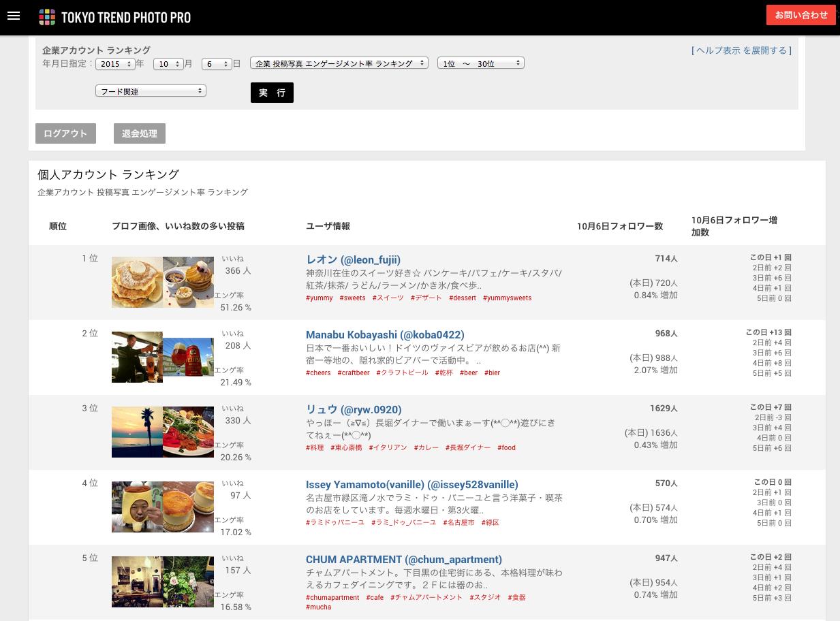Click the お問い合わせ button

pyautogui.click(x=801, y=15)
